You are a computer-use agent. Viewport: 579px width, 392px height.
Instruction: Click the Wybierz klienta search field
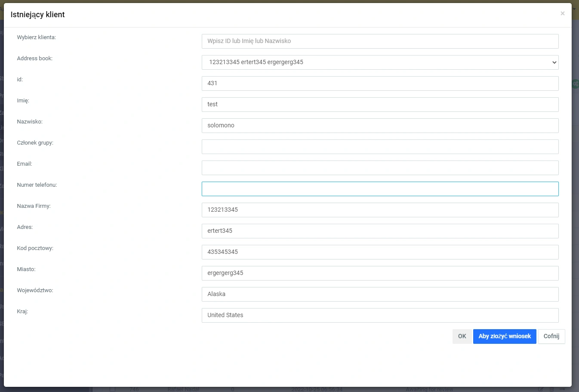(x=380, y=41)
